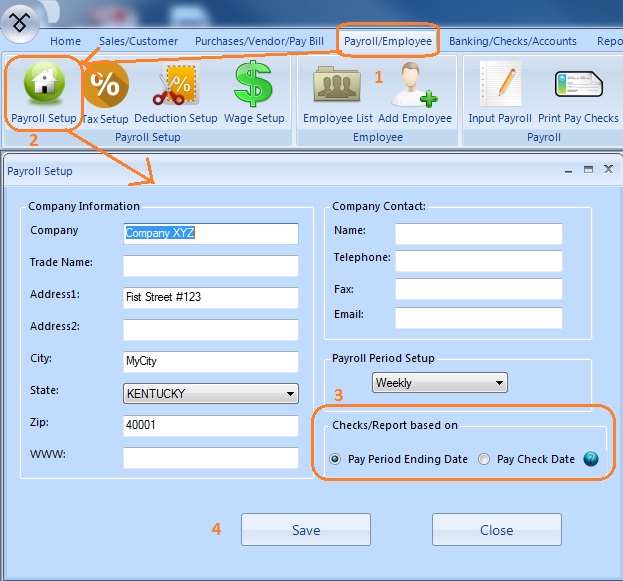Select Pay Period Ending Date radio
The height and width of the screenshot is (581, 623).
tap(335, 459)
